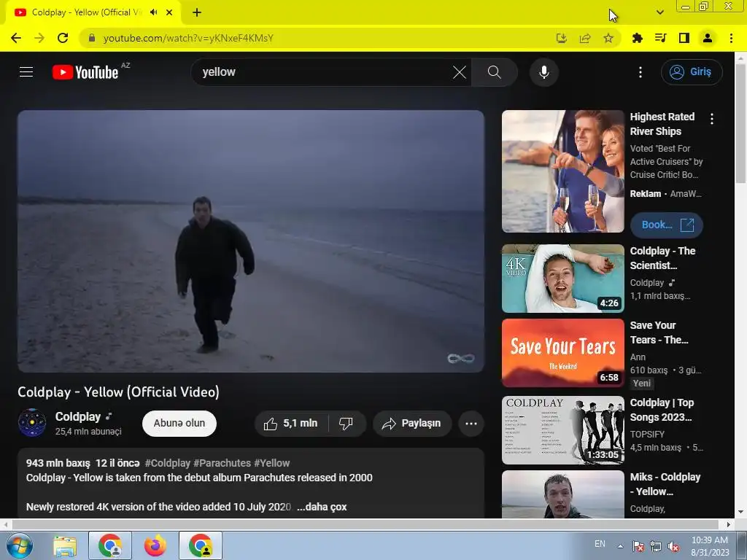Open Coldplay Top Songs 2023 thumbnail

tap(562, 430)
